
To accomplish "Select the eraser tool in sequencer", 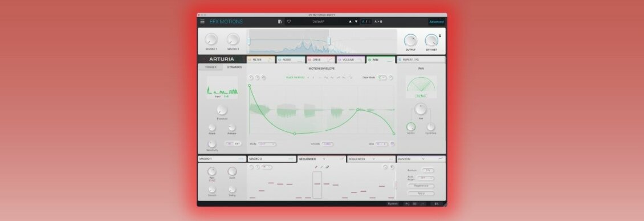I will point(327,167).
